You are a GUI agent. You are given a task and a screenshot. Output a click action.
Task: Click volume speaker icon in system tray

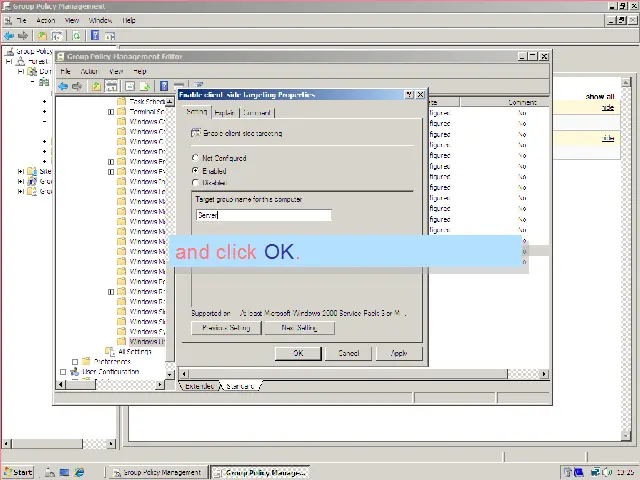(x=607, y=472)
